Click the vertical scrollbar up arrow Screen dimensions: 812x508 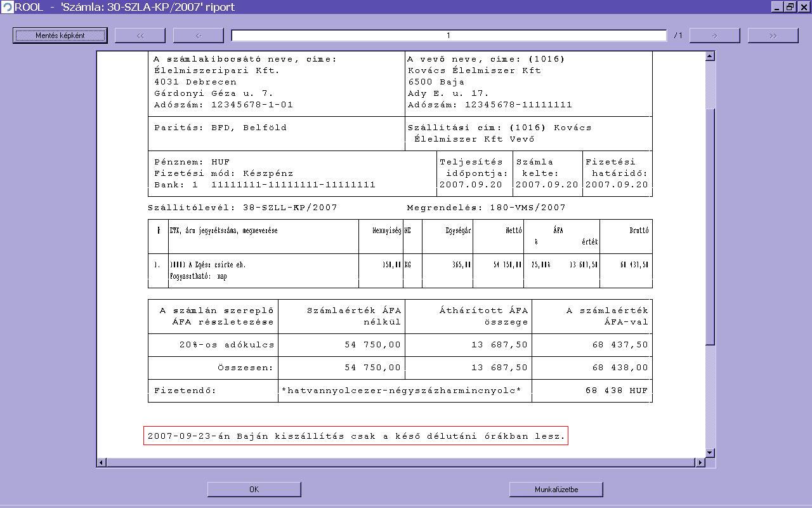click(x=710, y=57)
